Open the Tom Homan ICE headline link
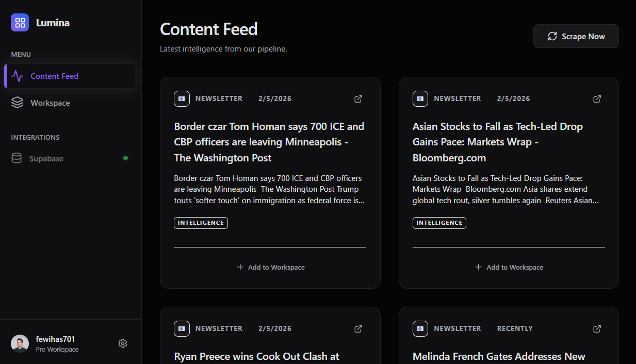The width and height of the screenshot is (636, 364). coord(269,142)
